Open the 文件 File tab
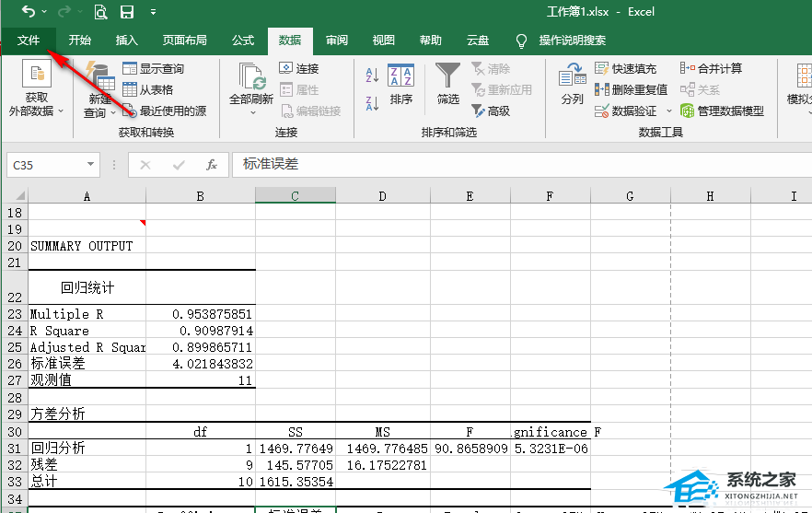This screenshot has width=812, height=513. [x=29, y=41]
